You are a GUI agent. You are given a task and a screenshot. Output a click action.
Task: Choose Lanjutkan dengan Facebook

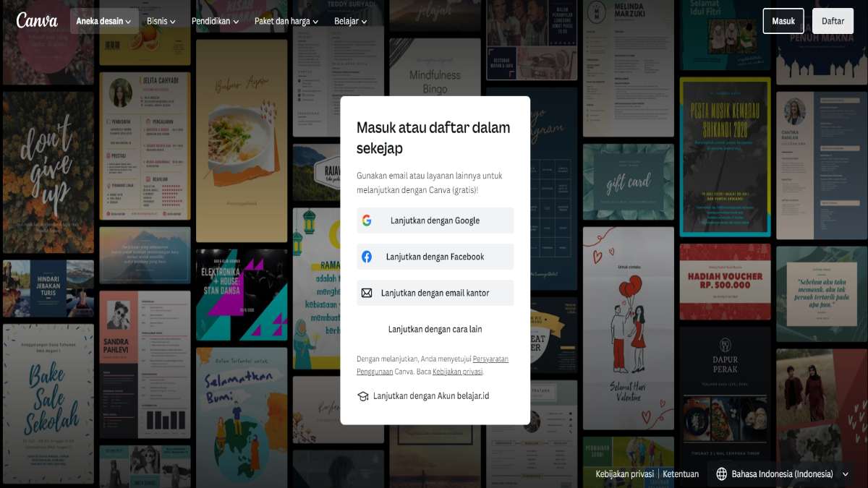435,257
